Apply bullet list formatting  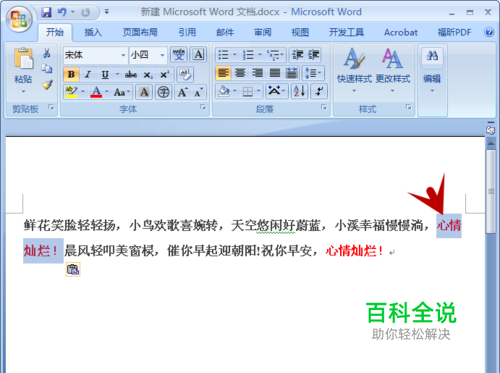click(x=223, y=55)
